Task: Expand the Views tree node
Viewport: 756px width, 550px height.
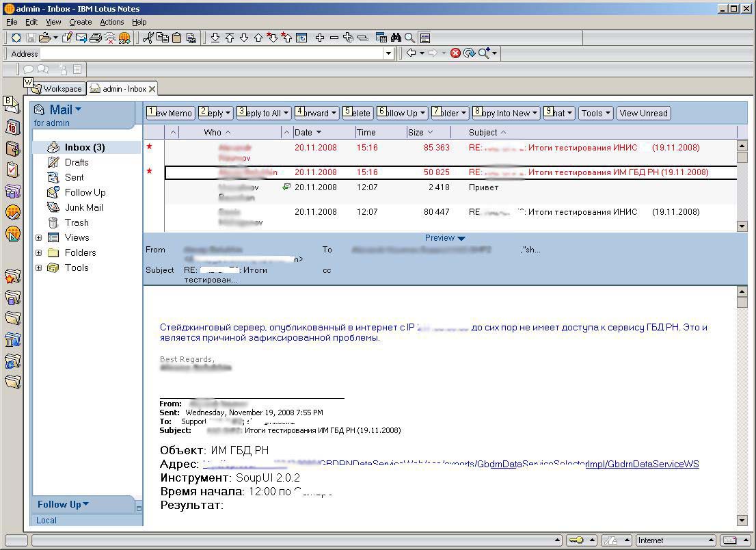Action: 39,238
